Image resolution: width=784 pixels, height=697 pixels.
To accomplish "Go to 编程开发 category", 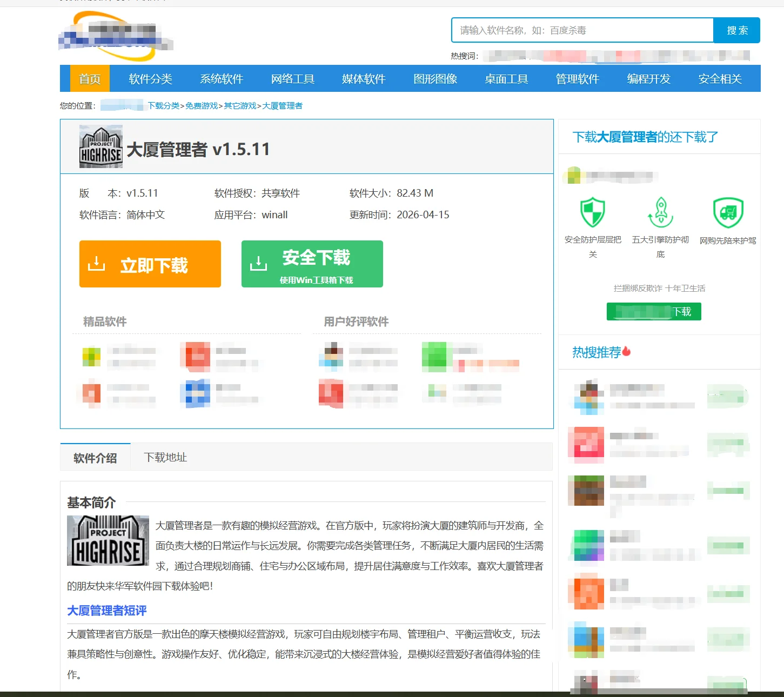I will point(648,79).
